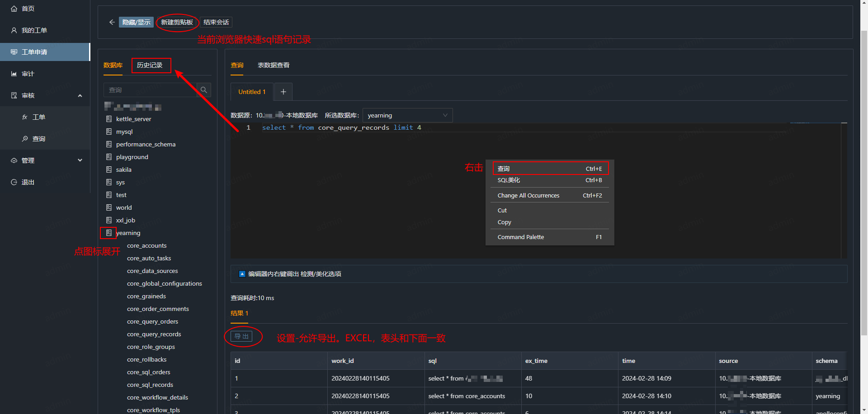Switch to the 历史记录 tab
The width and height of the screenshot is (868, 414).
point(151,65)
